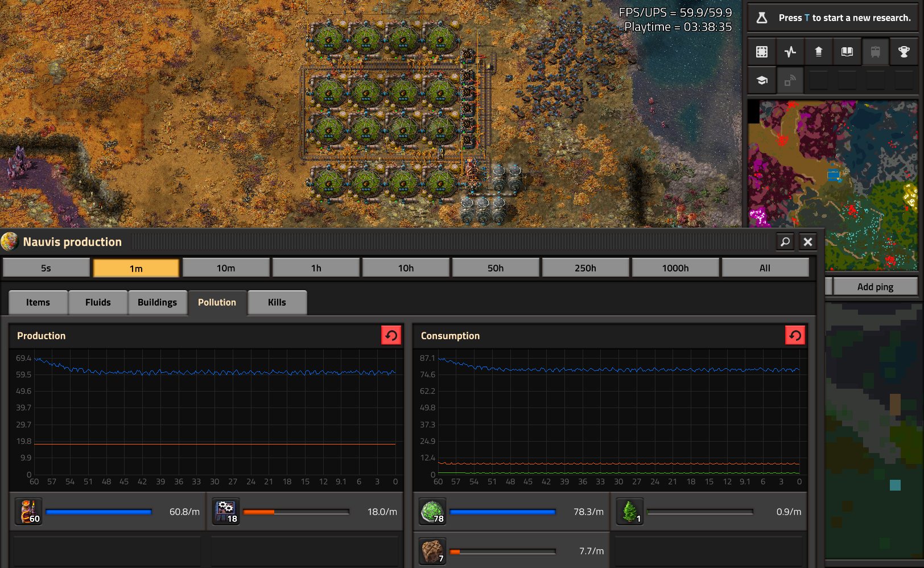Open the train overview icon

tap(876, 52)
